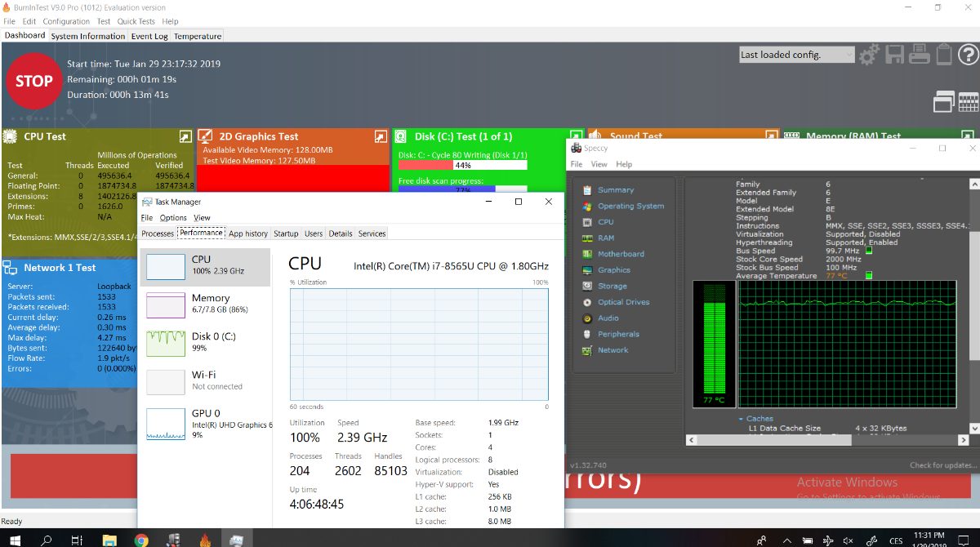The width and height of the screenshot is (980, 547).
Task: Pop out the 2D Graphics Test window
Action: (381, 136)
